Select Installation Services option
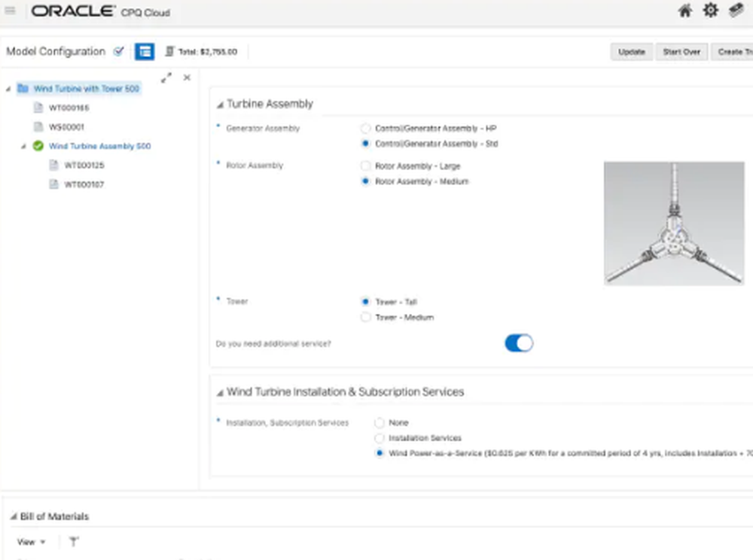This screenshot has height=560, width=753. tap(380, 438)
